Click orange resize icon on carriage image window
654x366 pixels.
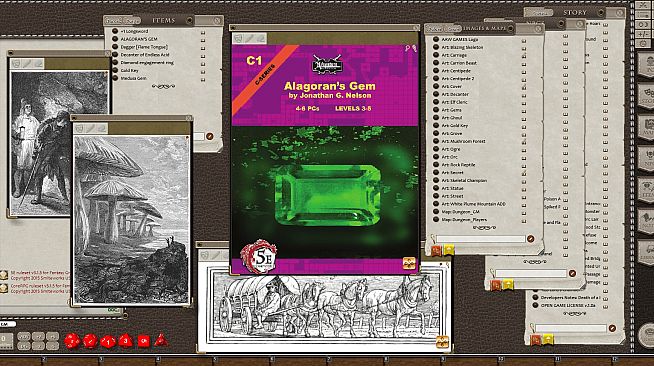click(x=442, y=342)
